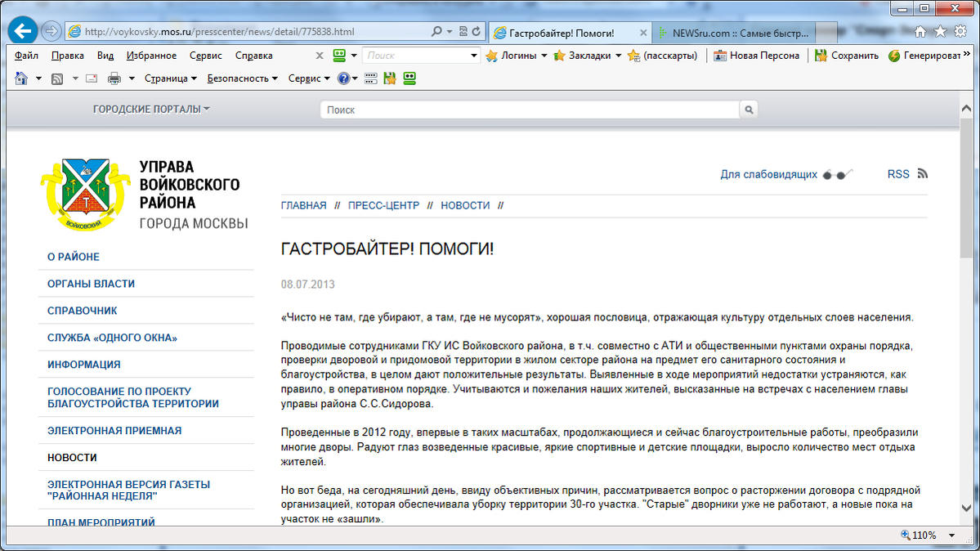Open the 'Органы власти' sidebar link
Image resolution: width=980 pixels, height=551 pixels.
[91, 284]
